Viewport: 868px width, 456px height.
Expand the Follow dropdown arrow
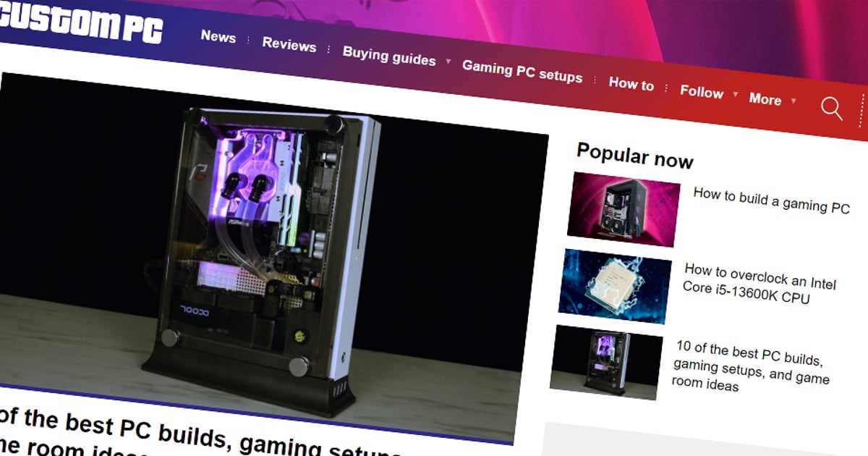[x=736, y=96]
